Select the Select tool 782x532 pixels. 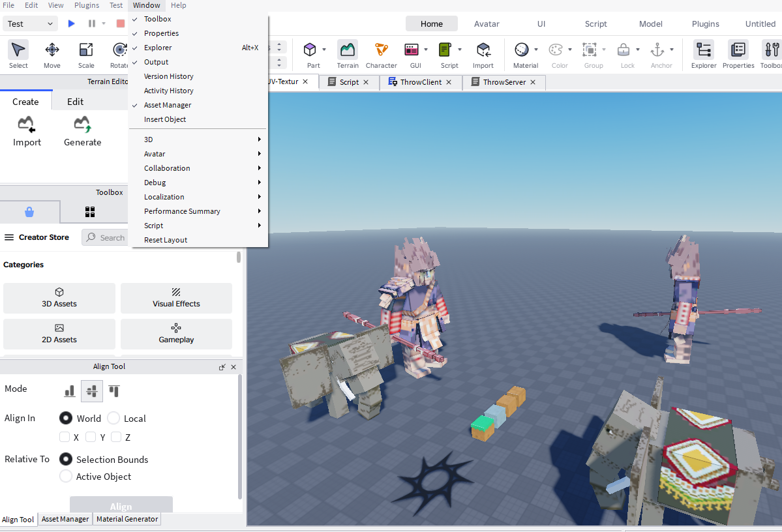(18, 54)
